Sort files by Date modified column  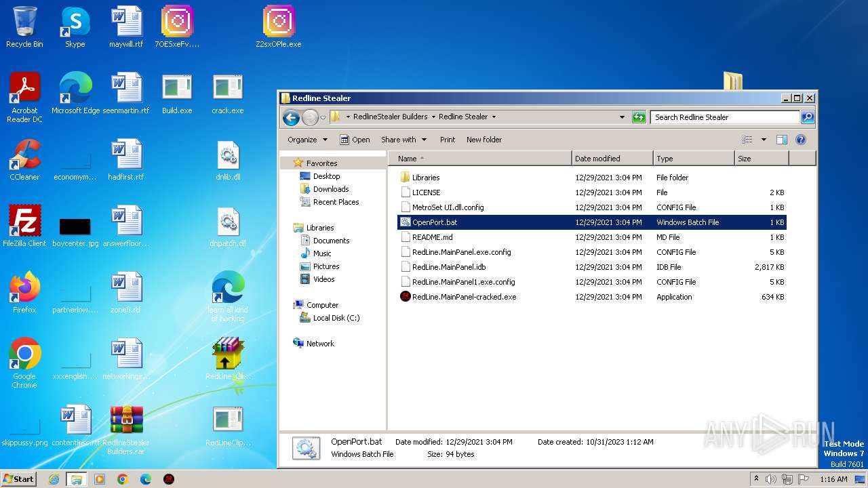612,159
